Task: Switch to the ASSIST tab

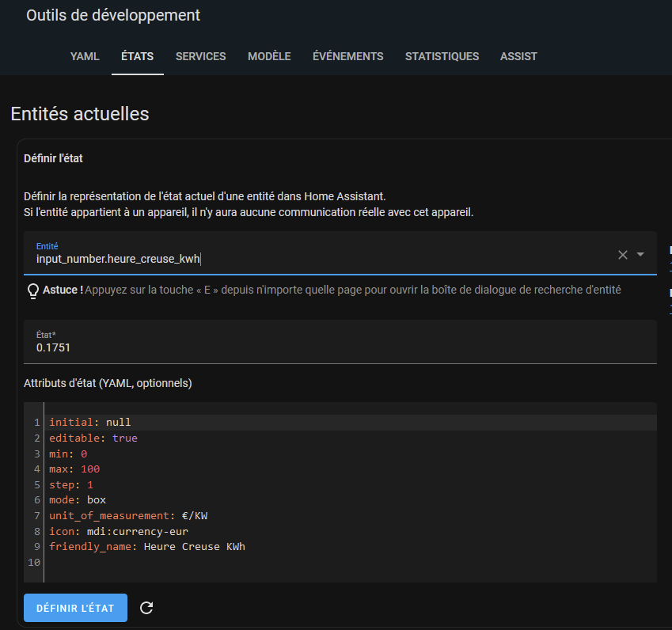Action: tap(518, 56)
